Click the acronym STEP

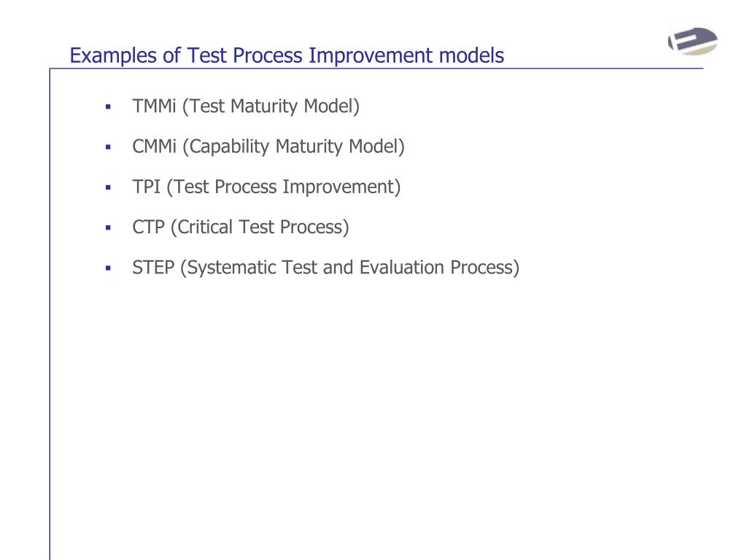pyautogui.click(x=153, y=268)
